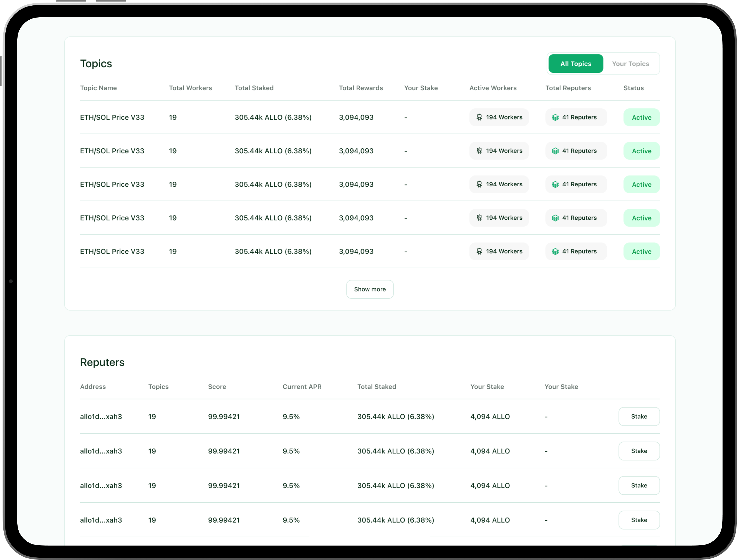Sort by Total Staked column in Topics
The width and height of the screenshot is (737, 560).
click(x=254, y=88)
